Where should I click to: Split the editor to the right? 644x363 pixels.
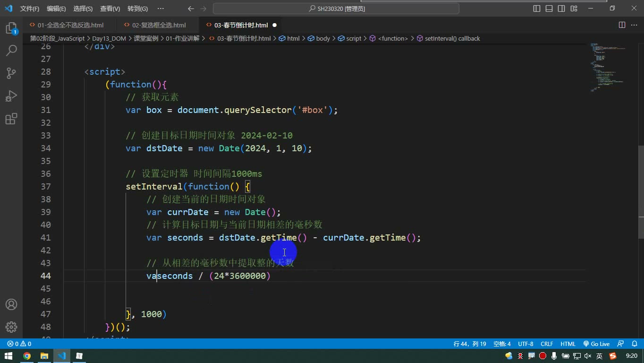[622, 25]
